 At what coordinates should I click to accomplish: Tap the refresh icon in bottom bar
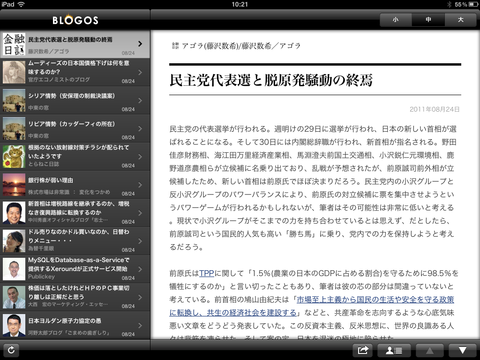(11, 350)
